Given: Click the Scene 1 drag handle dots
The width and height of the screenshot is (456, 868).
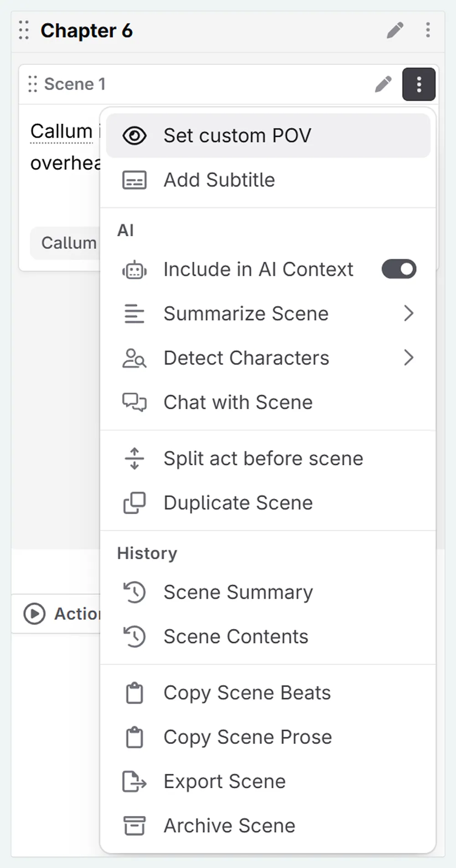Looking at the screenshot, I should pos(32,84).
